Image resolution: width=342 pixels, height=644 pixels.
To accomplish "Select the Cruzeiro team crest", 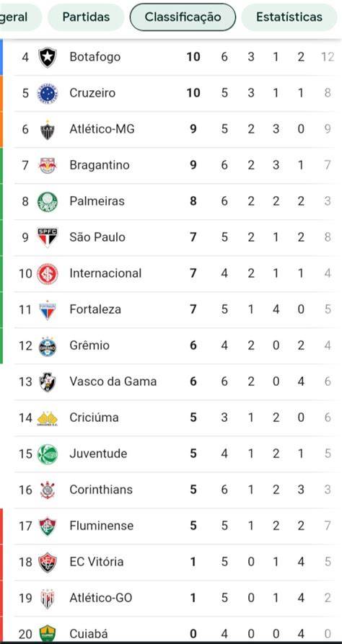I will click(x=48, y=93).
